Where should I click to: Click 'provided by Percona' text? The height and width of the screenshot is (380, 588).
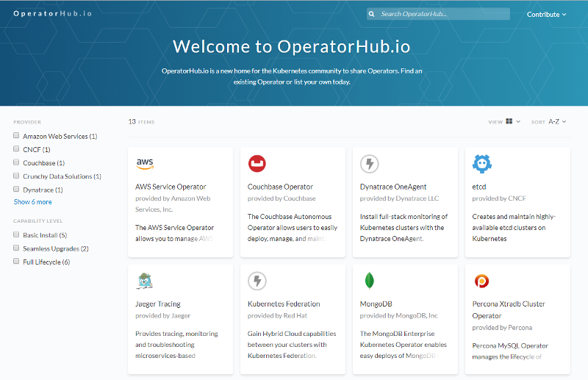tap(502, 328)
